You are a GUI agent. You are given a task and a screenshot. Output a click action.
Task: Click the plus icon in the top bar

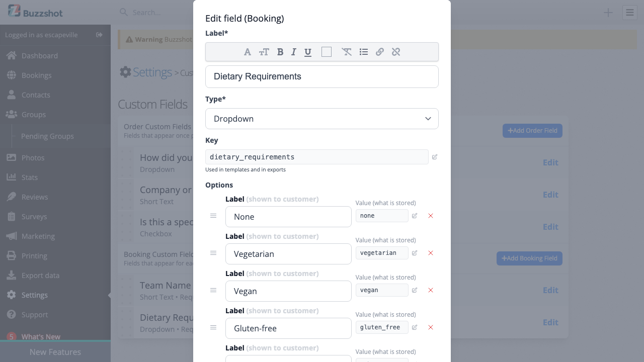click(x=608, y=13)
